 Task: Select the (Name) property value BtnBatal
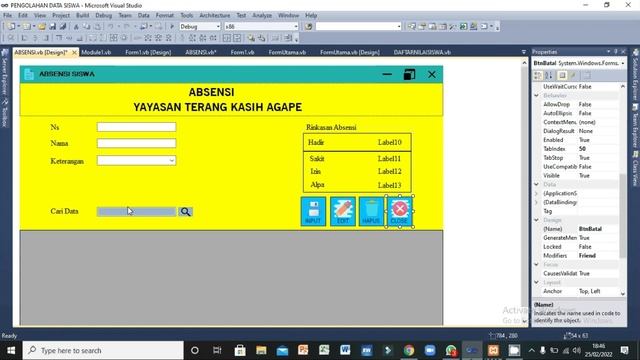click(598, 229)
